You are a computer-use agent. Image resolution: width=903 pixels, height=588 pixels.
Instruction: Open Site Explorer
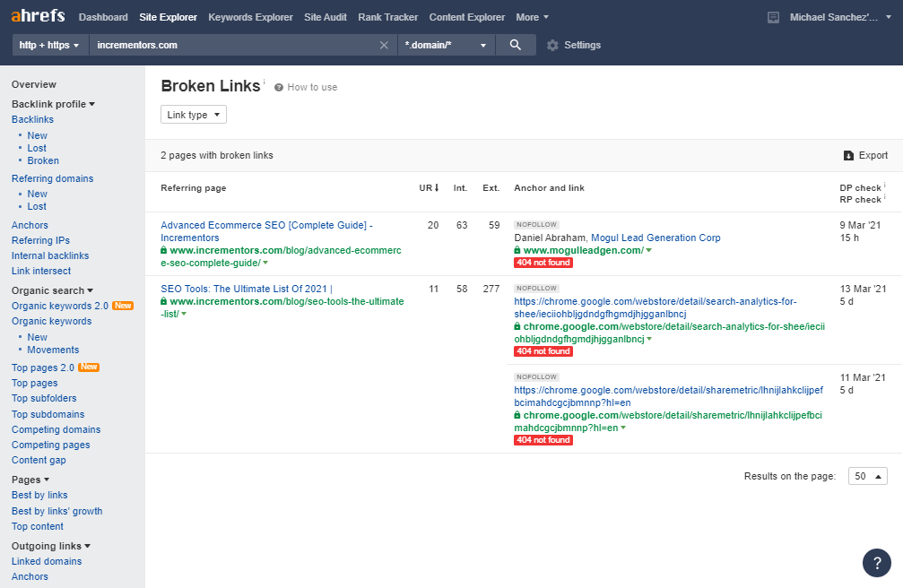pyautogui.click(x=169, y=17)
